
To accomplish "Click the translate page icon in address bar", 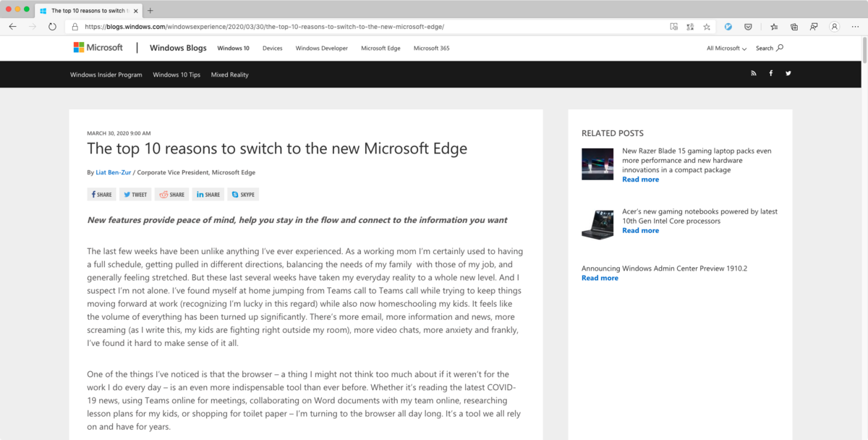I will [690, 27].
